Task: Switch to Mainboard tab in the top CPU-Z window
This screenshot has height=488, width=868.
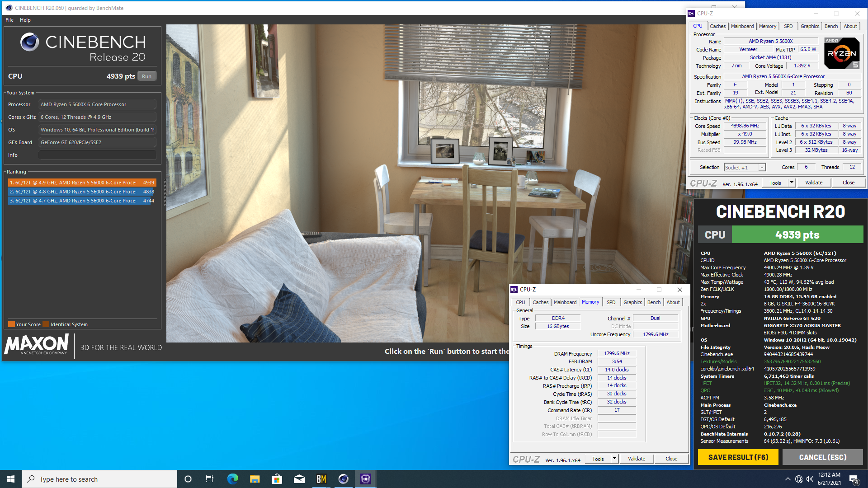Action: 742,26
